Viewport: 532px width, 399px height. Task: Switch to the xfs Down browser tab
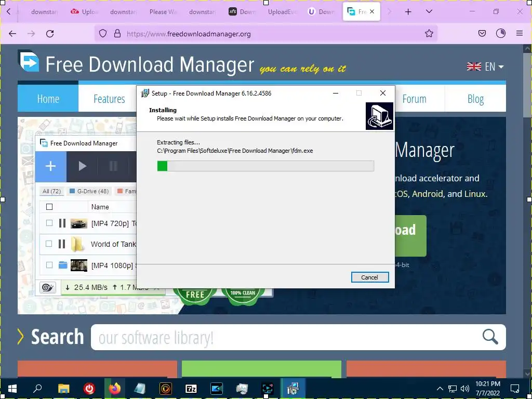tap(243, 12)
